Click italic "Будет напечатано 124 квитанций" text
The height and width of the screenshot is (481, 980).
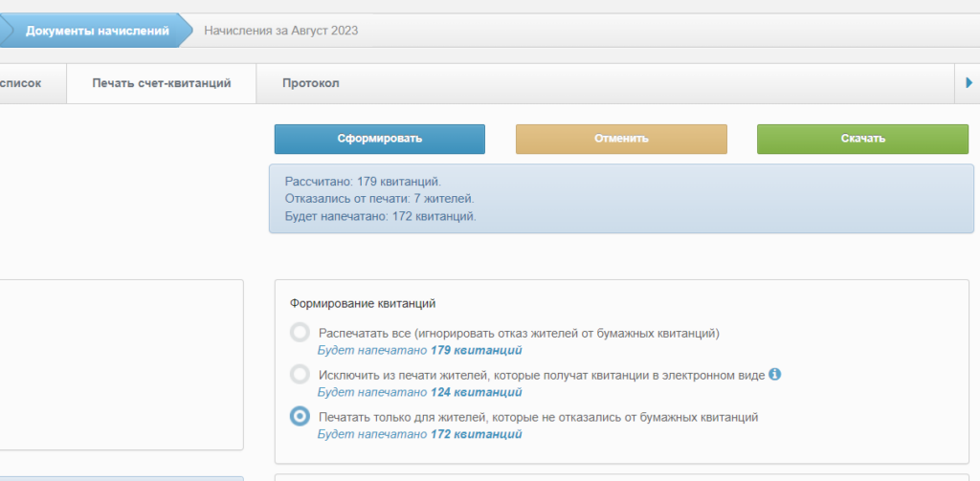click(419, 392)
